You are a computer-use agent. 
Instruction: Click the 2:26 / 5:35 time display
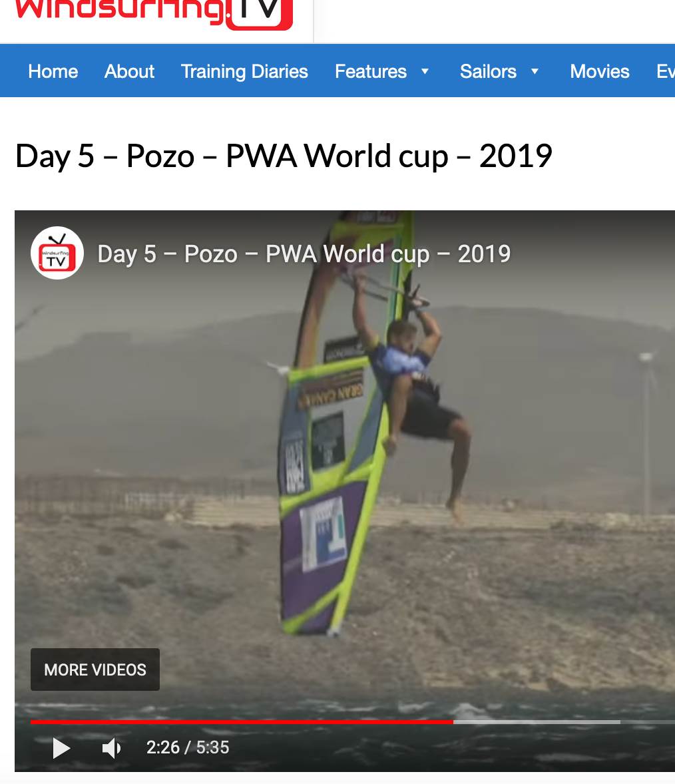tap(188, 747)
